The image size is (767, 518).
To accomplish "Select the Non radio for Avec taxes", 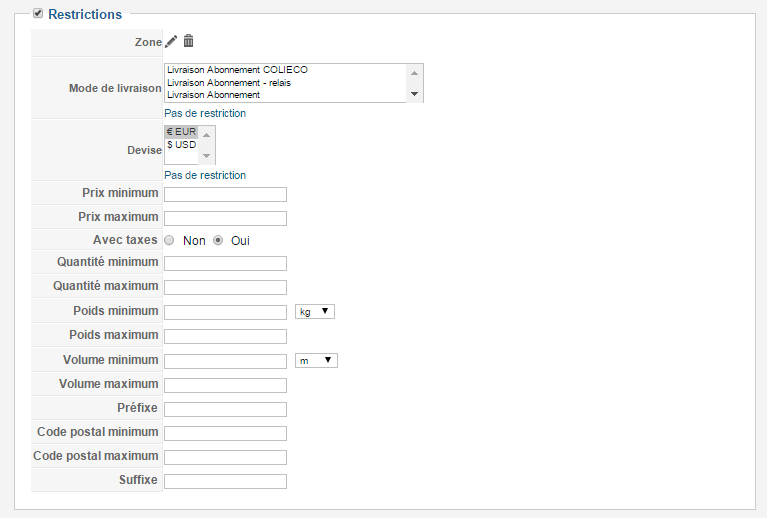I will pyautogui.click(x=169, y=240).
